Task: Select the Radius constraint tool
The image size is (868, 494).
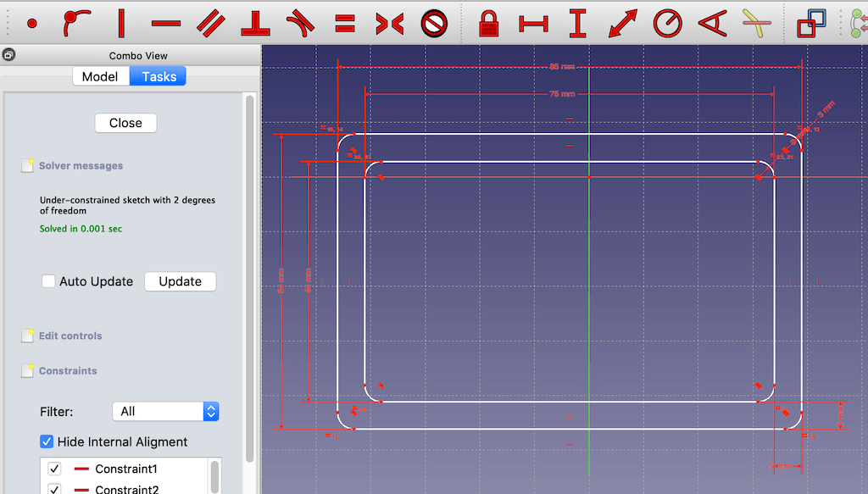Action: tap(668, 24)
